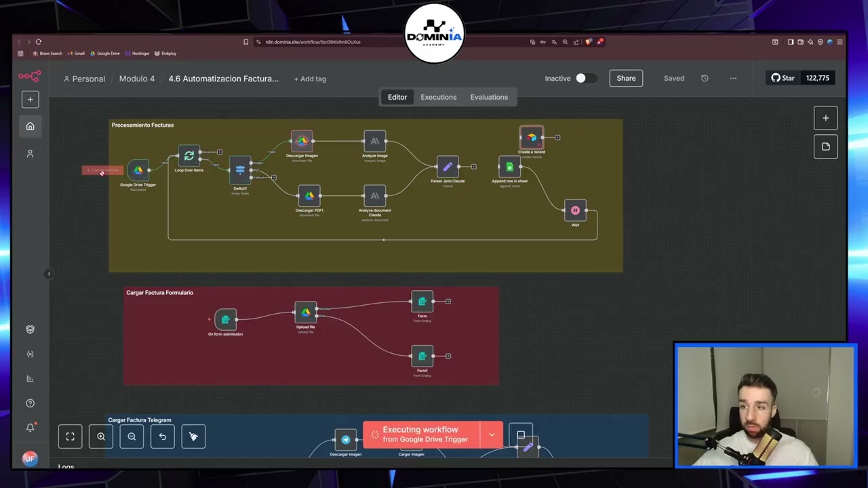The height and width of the screenshot is (488, 868).
Task: Click the Share button
Action: (626, 78)
